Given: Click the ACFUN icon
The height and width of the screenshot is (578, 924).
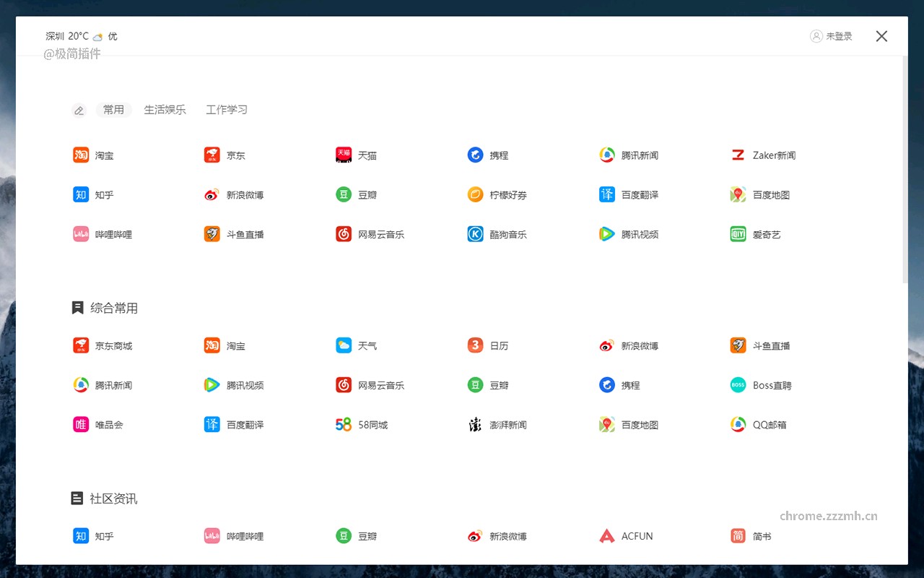Looking at the screenshot, I should (x=607, y=536).
